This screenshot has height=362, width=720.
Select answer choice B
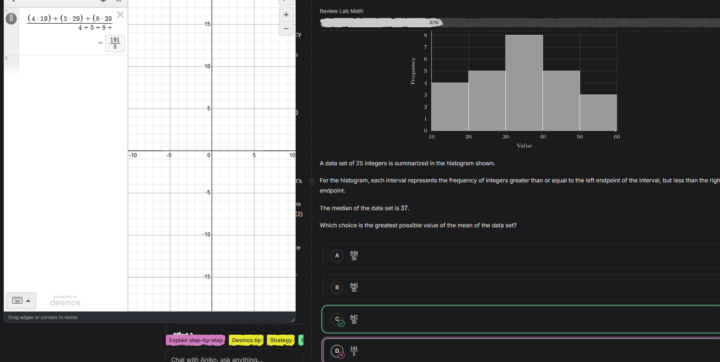point(521,288)
